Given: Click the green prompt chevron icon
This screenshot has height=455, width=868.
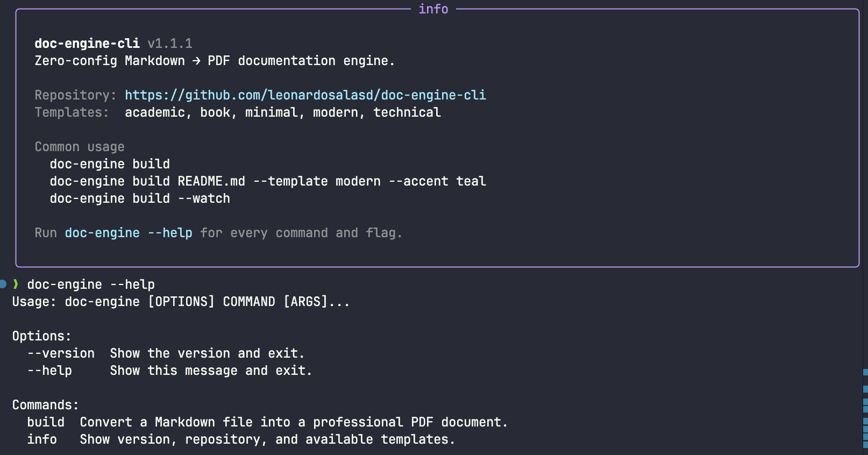Looking at the screenshot, I should (x=16, y=284).
